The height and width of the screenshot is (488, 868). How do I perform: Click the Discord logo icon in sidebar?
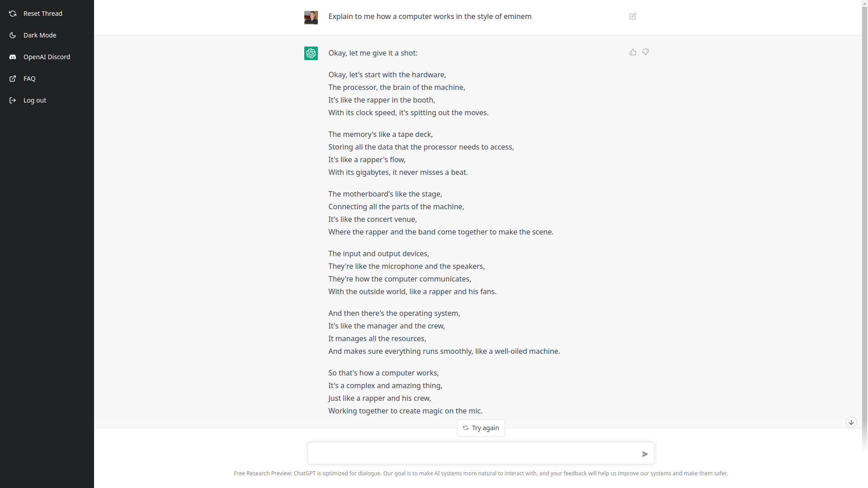point(13,57)
